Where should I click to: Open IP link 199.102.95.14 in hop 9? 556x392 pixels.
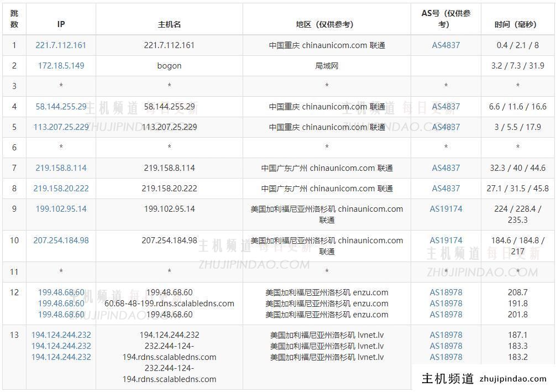[x=61, y=209]
